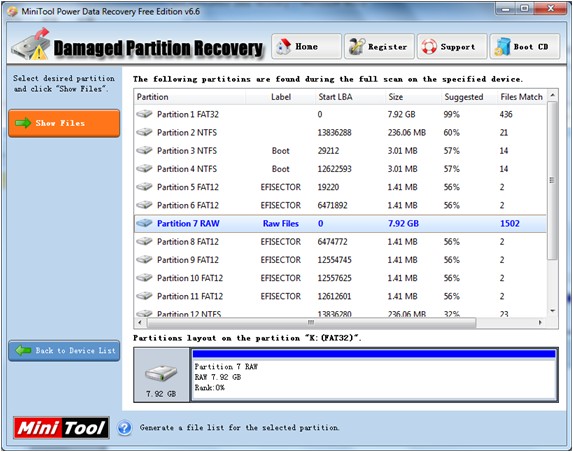
Task: Click the 436 files match value
Action: click(506, 114)
